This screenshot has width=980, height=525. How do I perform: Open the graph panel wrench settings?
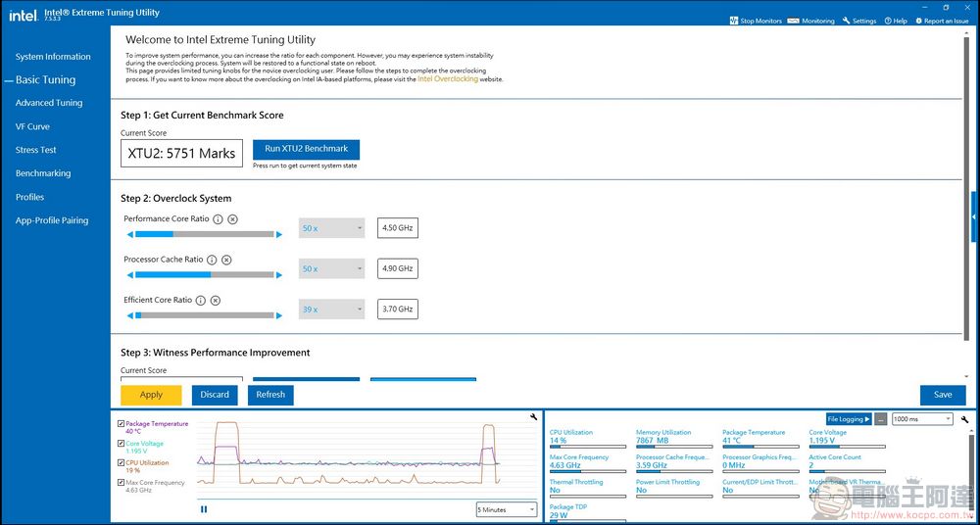(533, 417)
